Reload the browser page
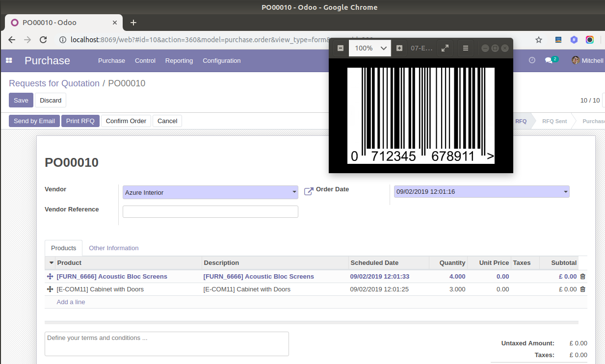Viewport: 605px width, 364px height. [43, 40]
